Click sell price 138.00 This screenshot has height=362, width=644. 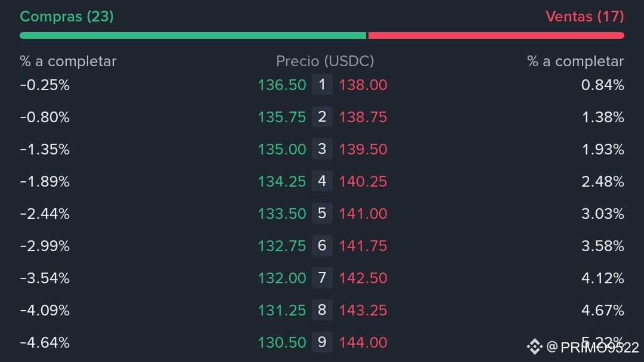(x=363, y=85)
